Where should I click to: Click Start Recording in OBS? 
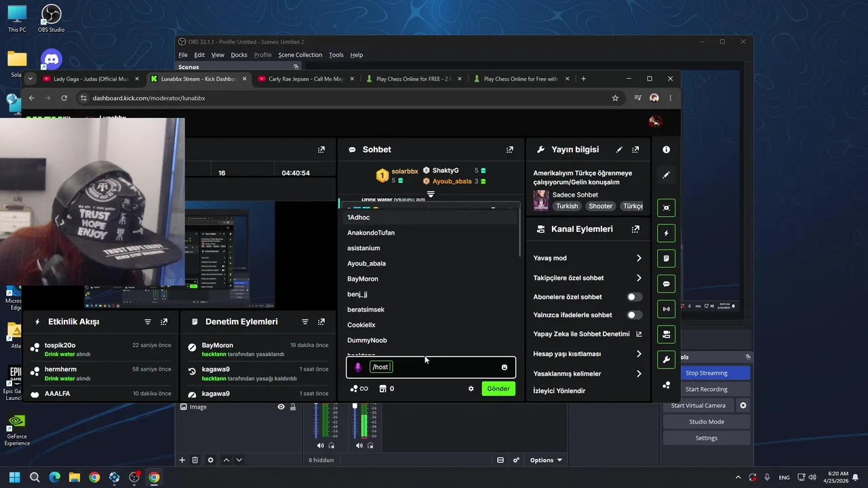(707, 390)
